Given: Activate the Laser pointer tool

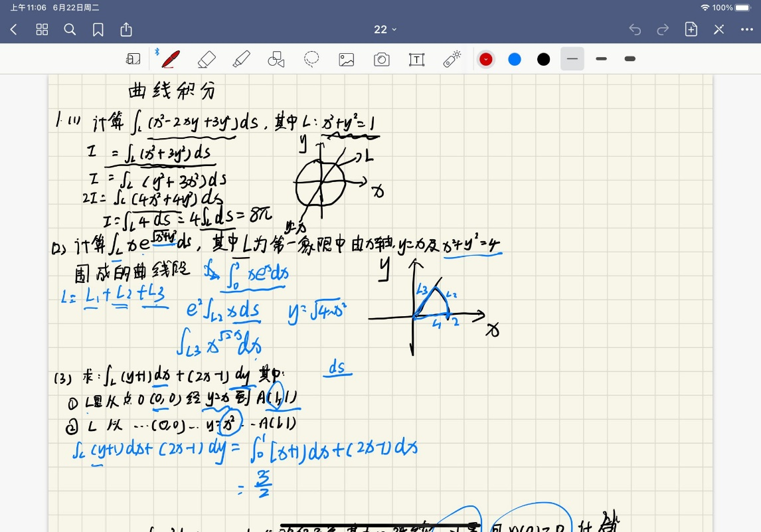Looking at the screenshot, I should tap(452, 59).
